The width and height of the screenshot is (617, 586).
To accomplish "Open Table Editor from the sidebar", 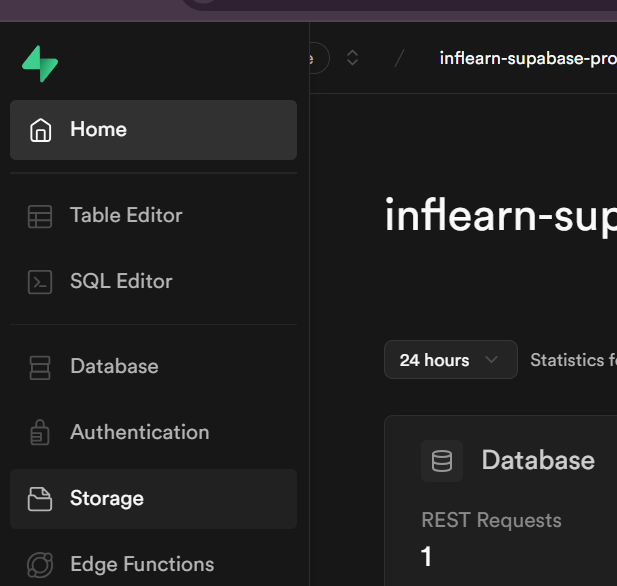I will point(126,216).
